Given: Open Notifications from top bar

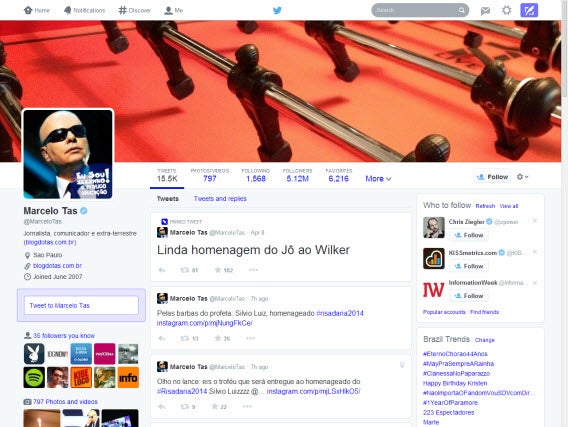Looking at the screenshot, I should point(84,10).
